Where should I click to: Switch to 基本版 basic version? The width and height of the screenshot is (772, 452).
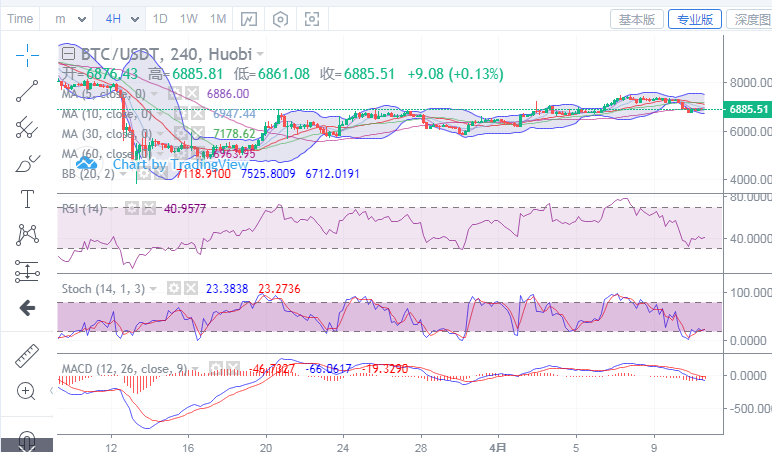pyautogui.click(x=637, y=20)
